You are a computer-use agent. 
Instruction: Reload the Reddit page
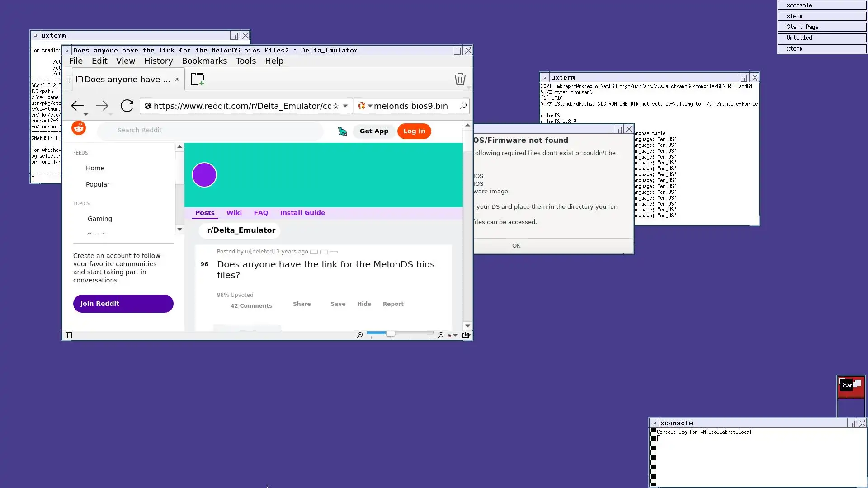click(x=127, y=106)
